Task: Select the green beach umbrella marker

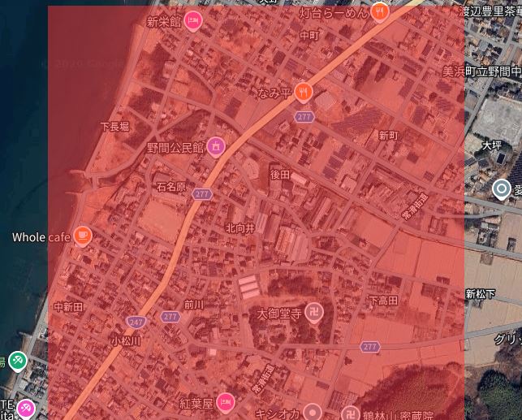Action: tap(18, 360)
